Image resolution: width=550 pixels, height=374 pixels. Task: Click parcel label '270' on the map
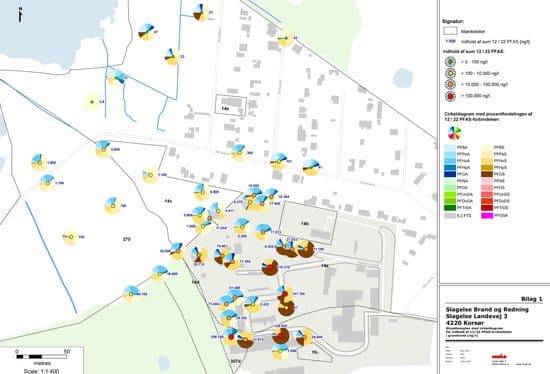[x=127, y=239]
